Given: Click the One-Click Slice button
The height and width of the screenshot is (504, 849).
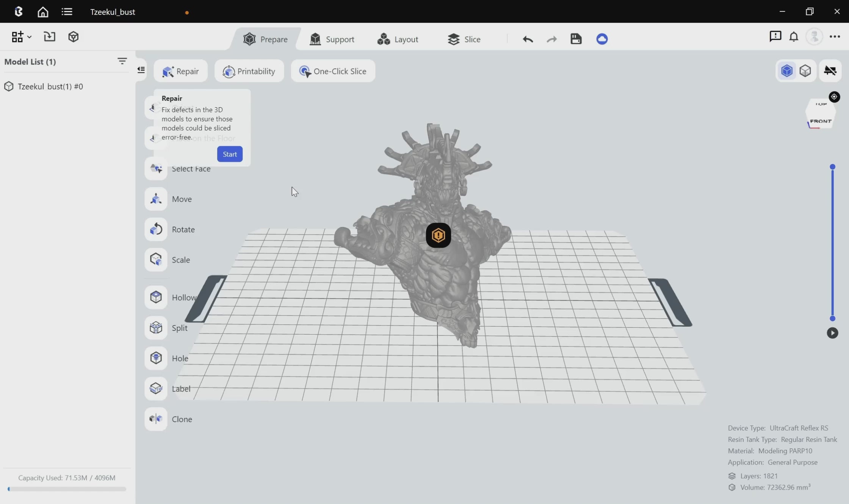Looking at the screenshot, I should coord(333,71).
